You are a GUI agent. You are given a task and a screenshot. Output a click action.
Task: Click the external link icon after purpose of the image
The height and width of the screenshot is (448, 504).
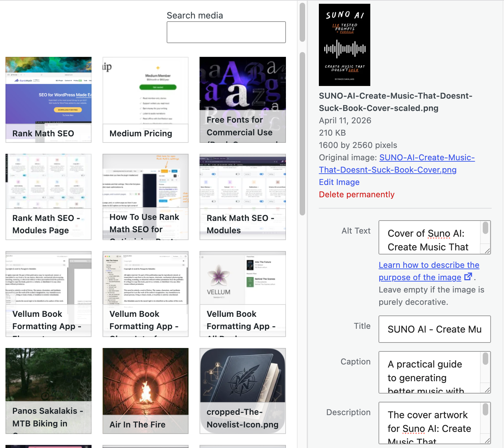[x=468, y=277]
